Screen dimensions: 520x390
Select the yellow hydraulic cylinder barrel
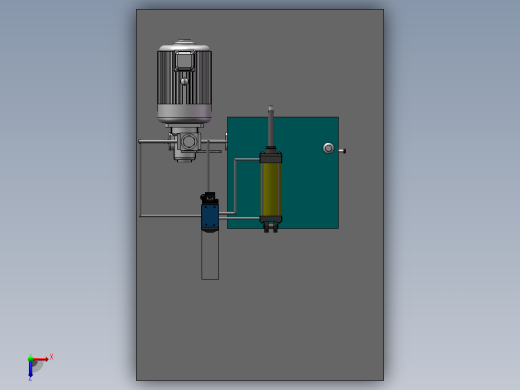271,189
